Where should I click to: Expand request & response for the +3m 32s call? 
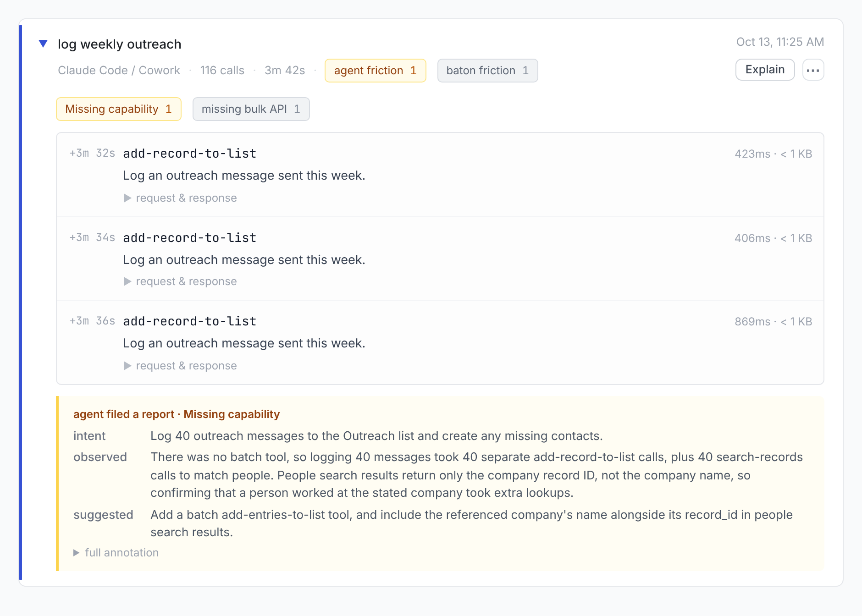[x=180, y=198]
